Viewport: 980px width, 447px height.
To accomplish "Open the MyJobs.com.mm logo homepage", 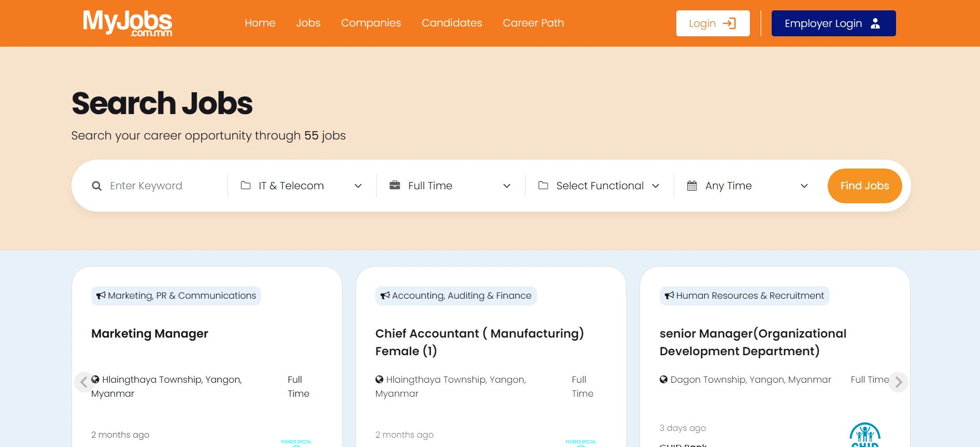I will (127, 23).
